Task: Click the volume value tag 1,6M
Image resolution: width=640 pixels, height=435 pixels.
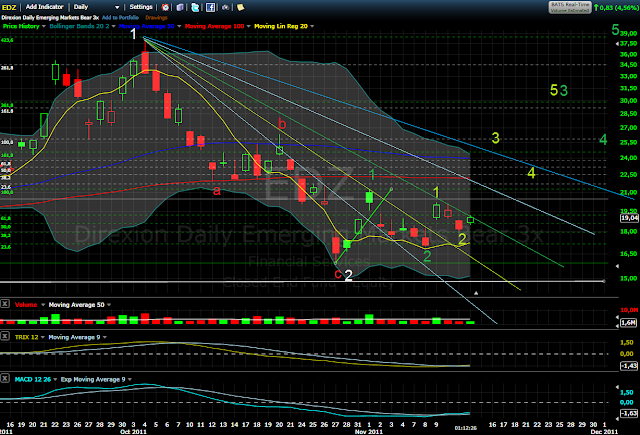Action: 629,323
